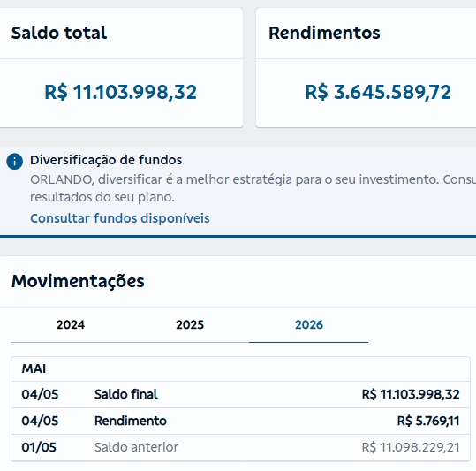Switch to the 2025 tab
Image resolution: width=476 pixels, height=471 pixels.
tap(190, 324)
